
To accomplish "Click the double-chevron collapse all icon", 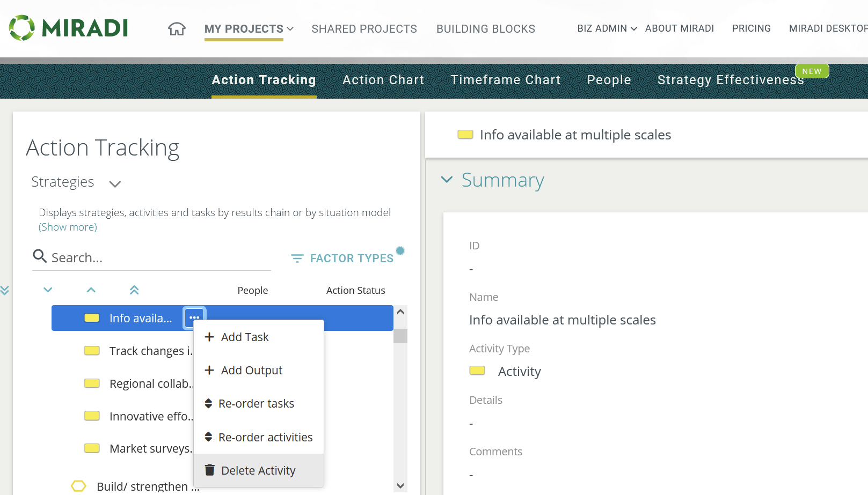I will tap(134, 290).
